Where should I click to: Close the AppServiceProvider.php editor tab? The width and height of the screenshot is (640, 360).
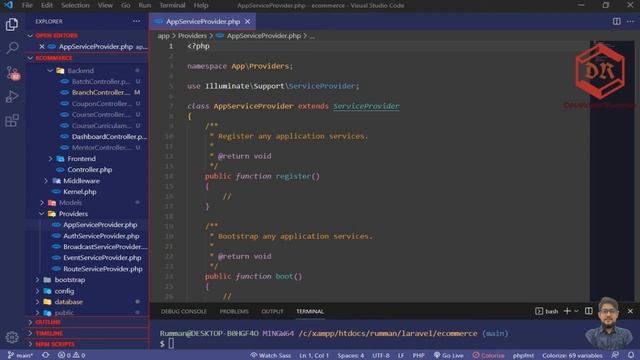tap(248, 22)
